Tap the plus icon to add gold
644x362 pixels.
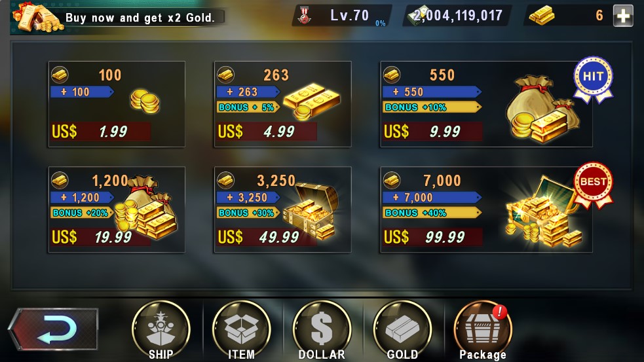pyautogui.click(x=623, y=16)
